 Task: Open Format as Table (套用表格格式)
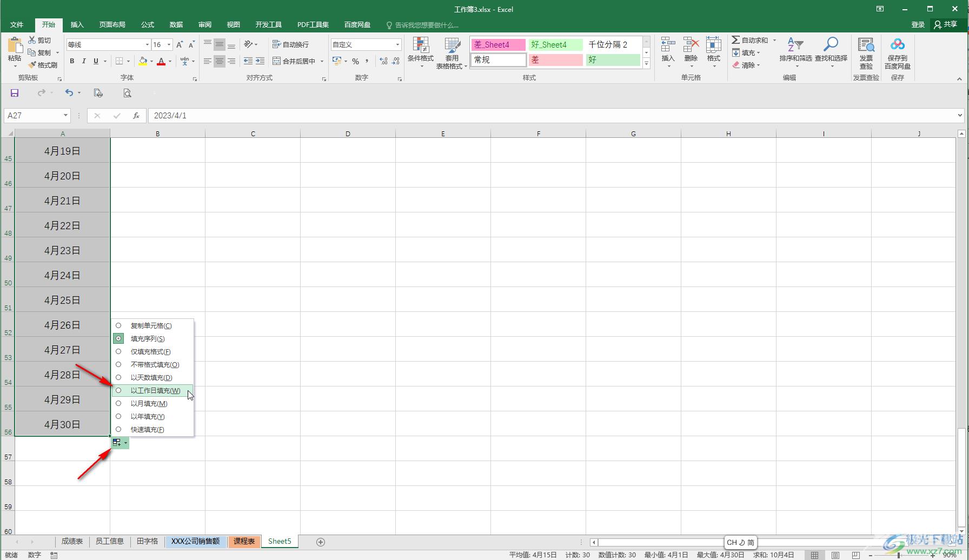pos(452,52)
